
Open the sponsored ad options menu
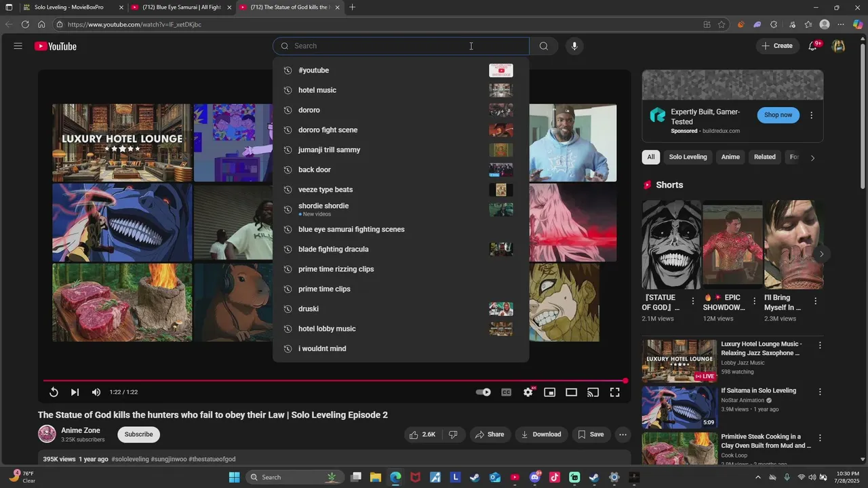coord(811,115)
